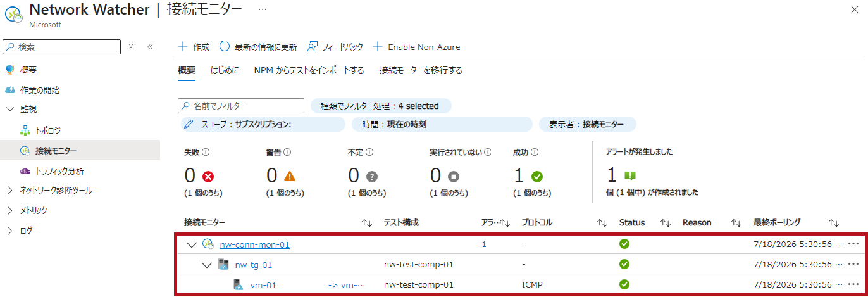Click 最新の情報に更新 refresh button
Screen dimensions: 868x297
[258, 47]
